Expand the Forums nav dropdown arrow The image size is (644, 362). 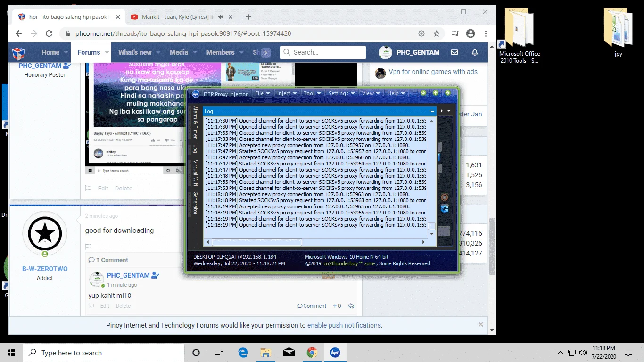[x=107, y=53]
